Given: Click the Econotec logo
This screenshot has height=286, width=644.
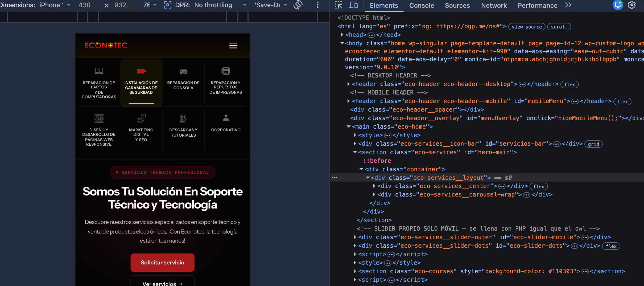Looking at the screenshot, I should (106, 46).
